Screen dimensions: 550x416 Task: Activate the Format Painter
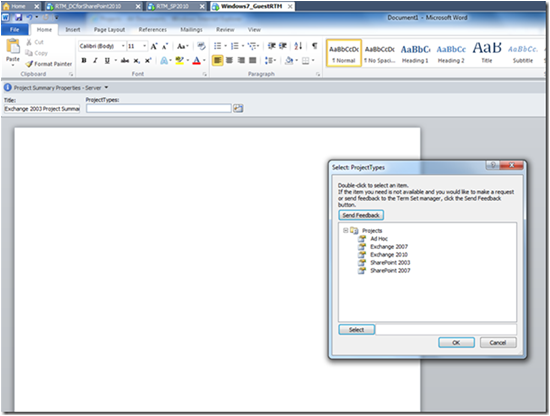[x=49, y=64]
